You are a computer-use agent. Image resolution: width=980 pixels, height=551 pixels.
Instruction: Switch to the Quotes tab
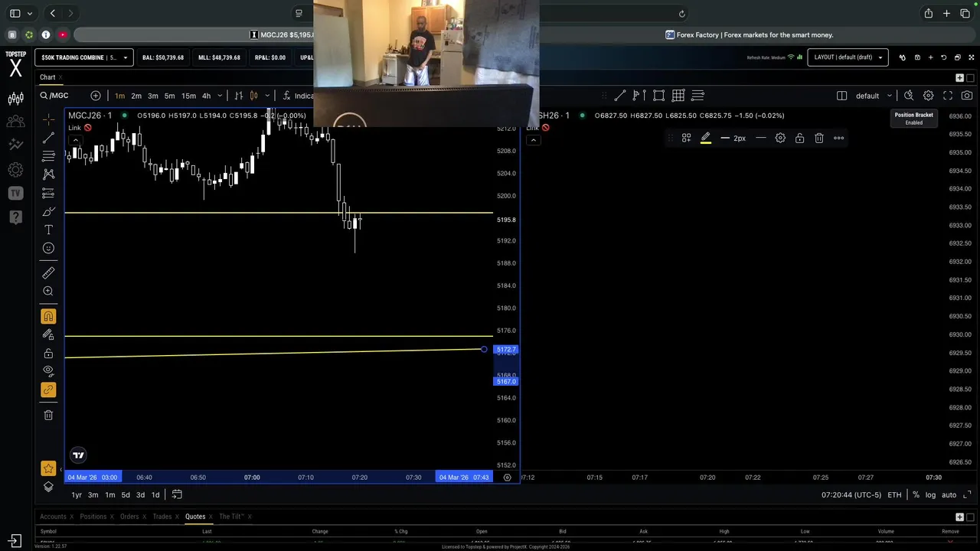pos(195,517)
